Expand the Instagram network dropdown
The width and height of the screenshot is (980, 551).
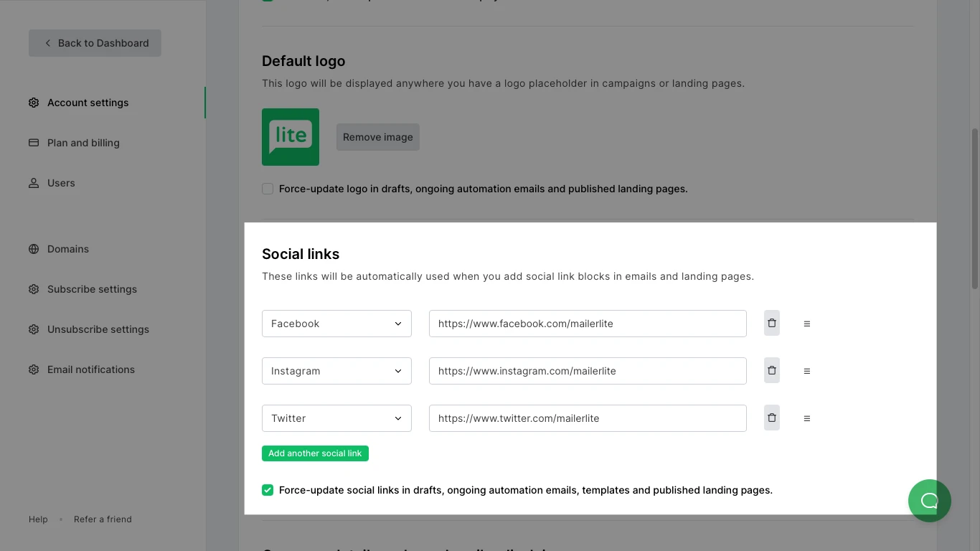click(x=336, y=371)
